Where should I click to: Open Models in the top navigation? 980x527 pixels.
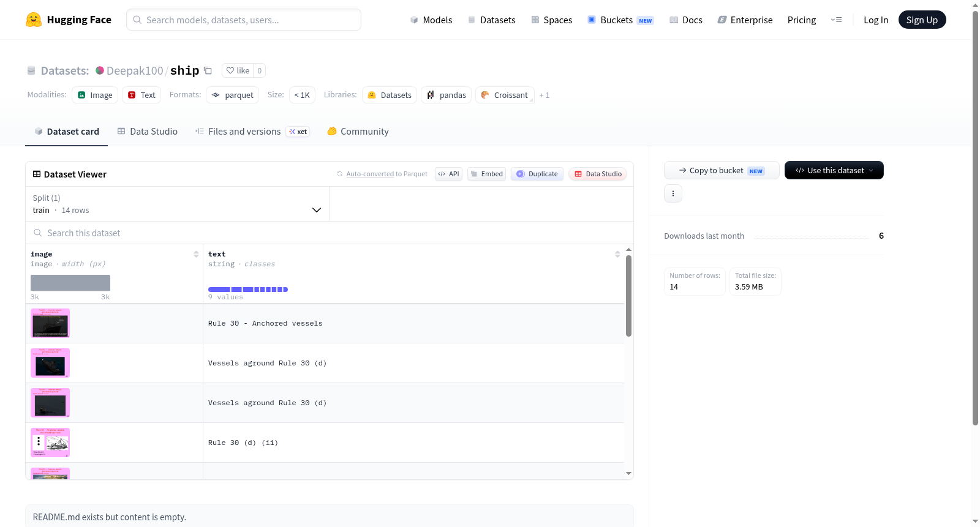click(431, 20)
